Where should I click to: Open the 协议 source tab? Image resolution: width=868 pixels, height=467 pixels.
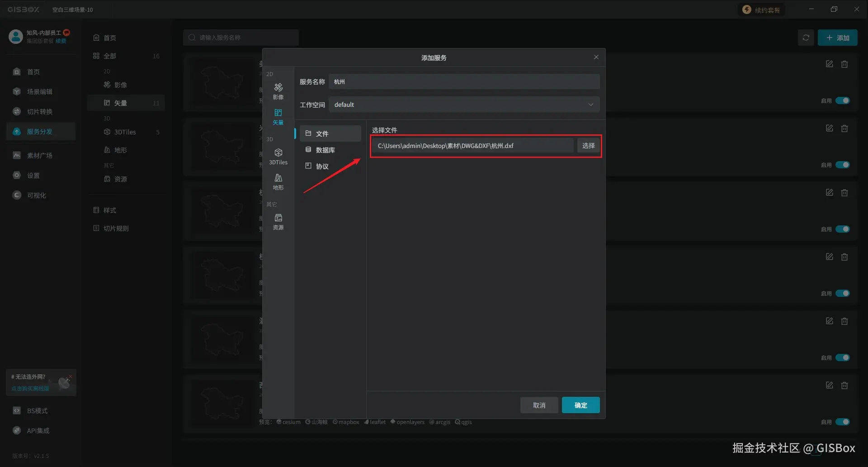pyautogui.click(x=330, y=166)
